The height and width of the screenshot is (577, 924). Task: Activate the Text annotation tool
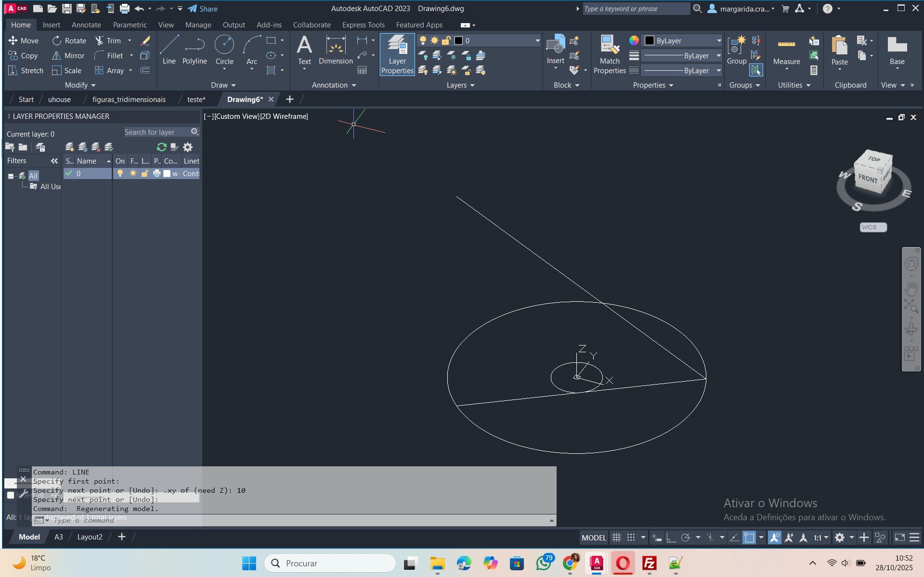(304, 51)
